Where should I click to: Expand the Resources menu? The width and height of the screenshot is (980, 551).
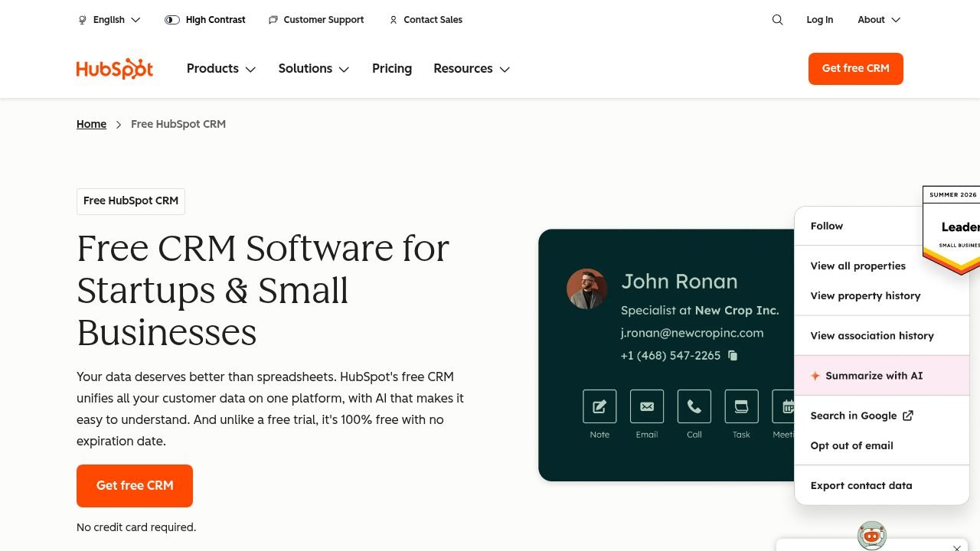tap(472, 69)
